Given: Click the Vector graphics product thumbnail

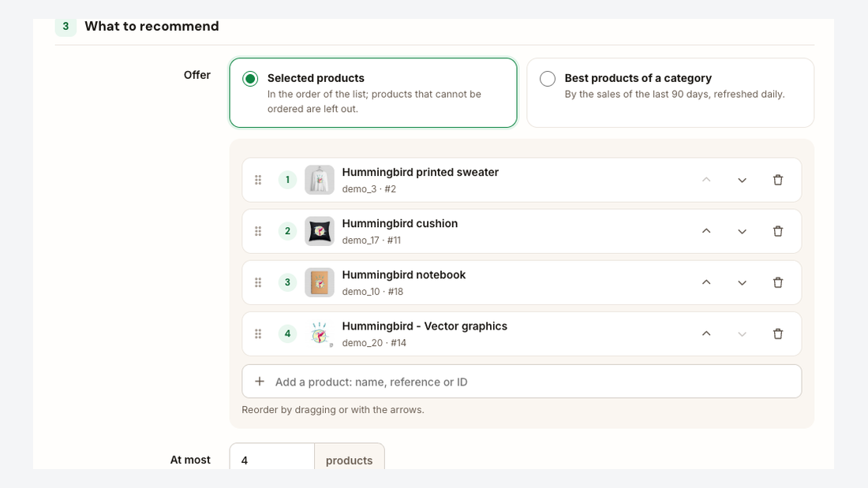Looking at the screenshot, I should (x=320, y=333).
